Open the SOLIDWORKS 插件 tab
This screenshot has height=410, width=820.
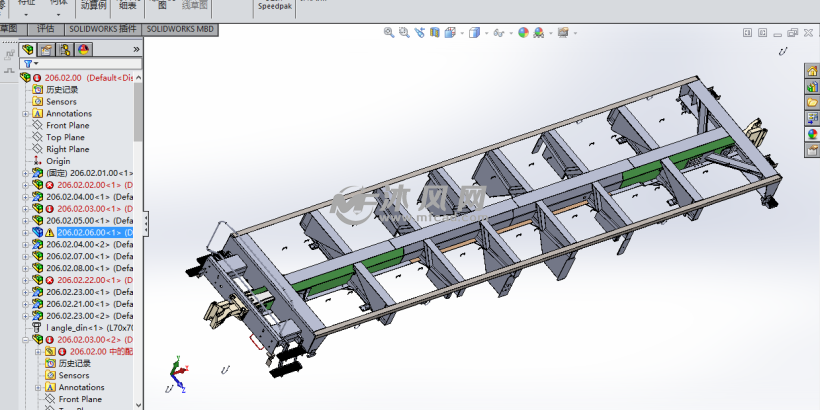(x=103, y=29)
